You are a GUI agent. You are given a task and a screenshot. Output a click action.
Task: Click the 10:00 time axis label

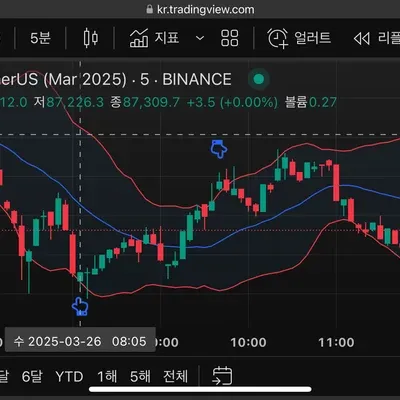(x=248, y=342)
